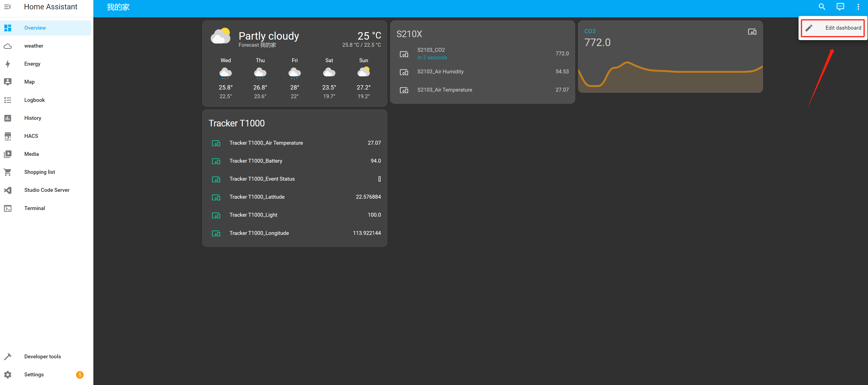The image size is (868, 385).
Task: Click the Studio Code Server icon
Action: pyautogui.click(x=8, y=190)
